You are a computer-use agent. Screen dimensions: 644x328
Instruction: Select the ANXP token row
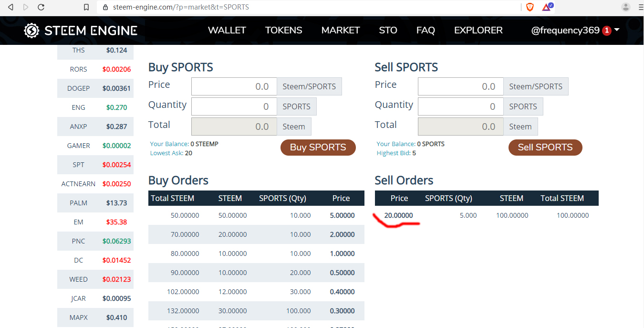pos(95,127)
